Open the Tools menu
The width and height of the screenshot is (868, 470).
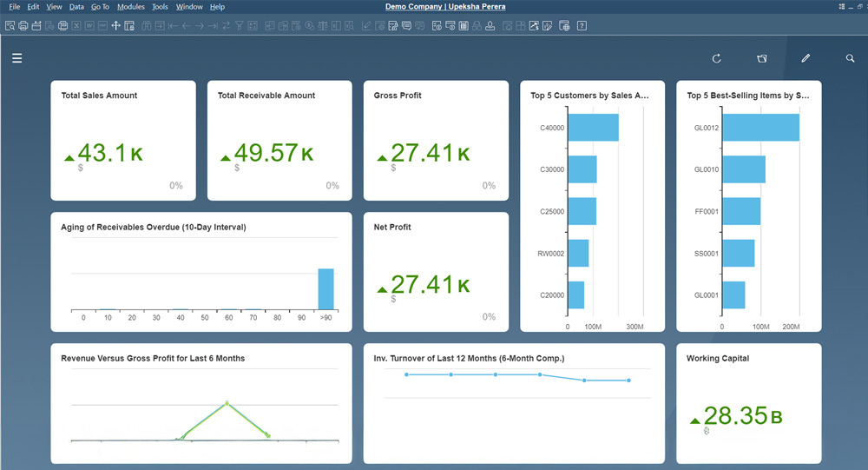point(160,7)
